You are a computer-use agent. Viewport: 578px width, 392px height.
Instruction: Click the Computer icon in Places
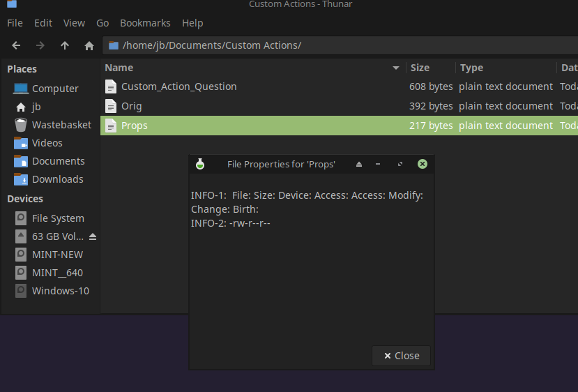coord(21,89)
